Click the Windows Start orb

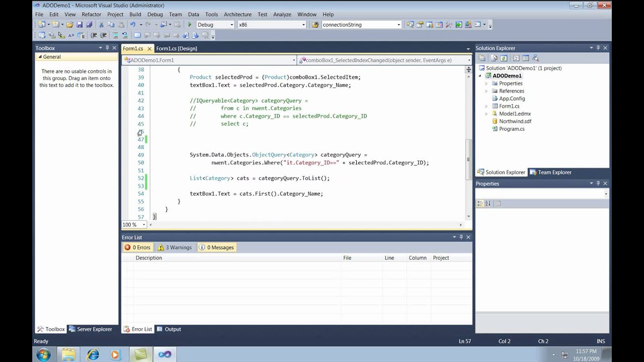(x=43, y=354)
